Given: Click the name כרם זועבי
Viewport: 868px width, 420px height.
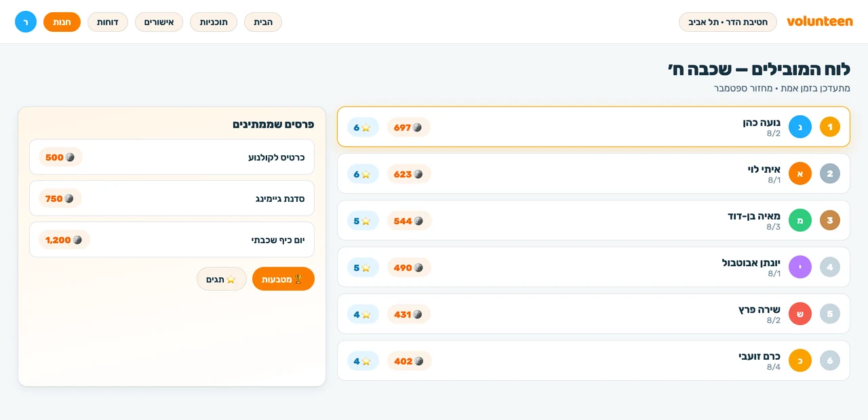Looking at the screenshot, I should click(759, 356).
